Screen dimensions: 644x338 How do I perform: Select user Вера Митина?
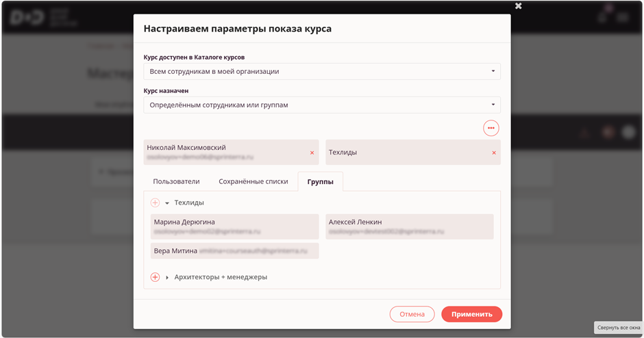point(234,250)
